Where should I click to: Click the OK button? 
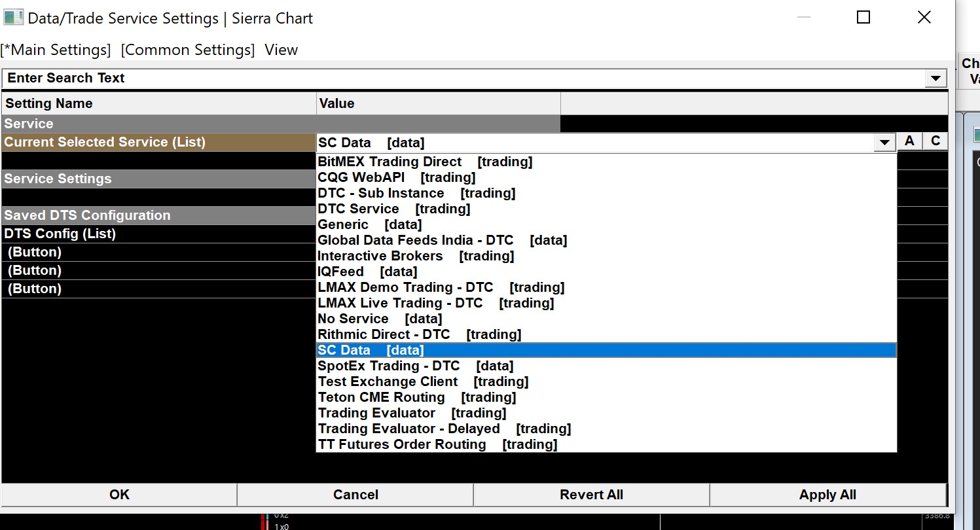(119, 495)
